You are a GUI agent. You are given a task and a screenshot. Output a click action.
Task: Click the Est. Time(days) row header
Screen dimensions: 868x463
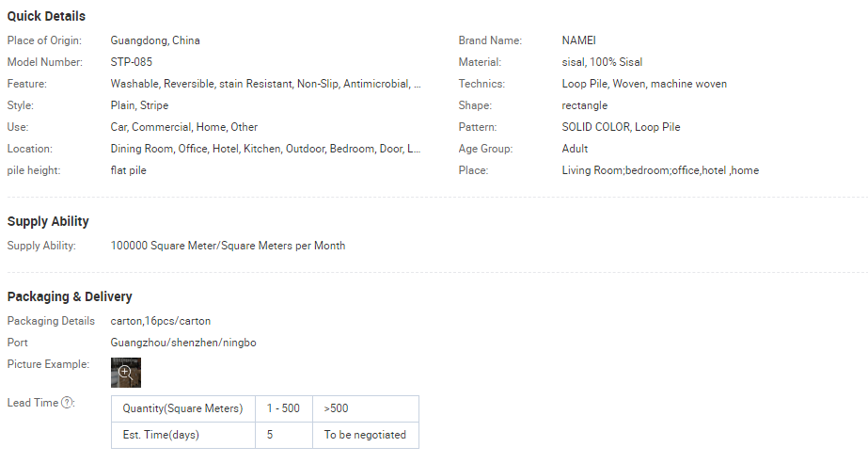tap(161, 435)
